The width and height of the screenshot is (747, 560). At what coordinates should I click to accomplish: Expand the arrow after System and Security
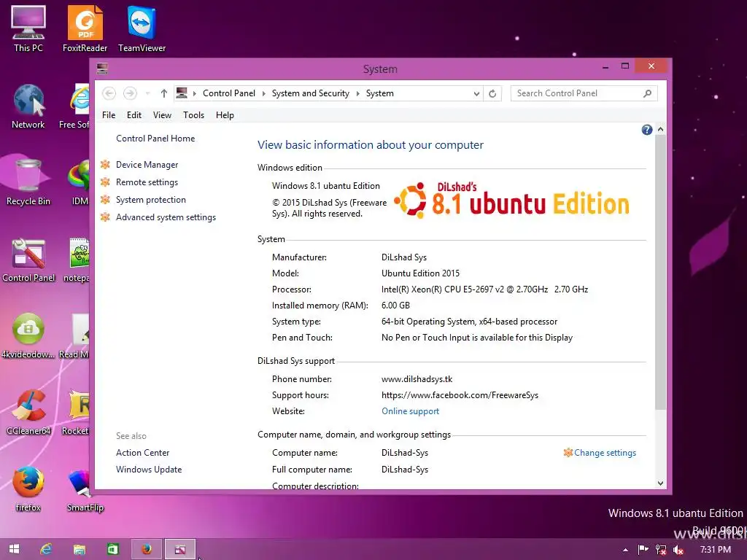click(x=357, y=93)
